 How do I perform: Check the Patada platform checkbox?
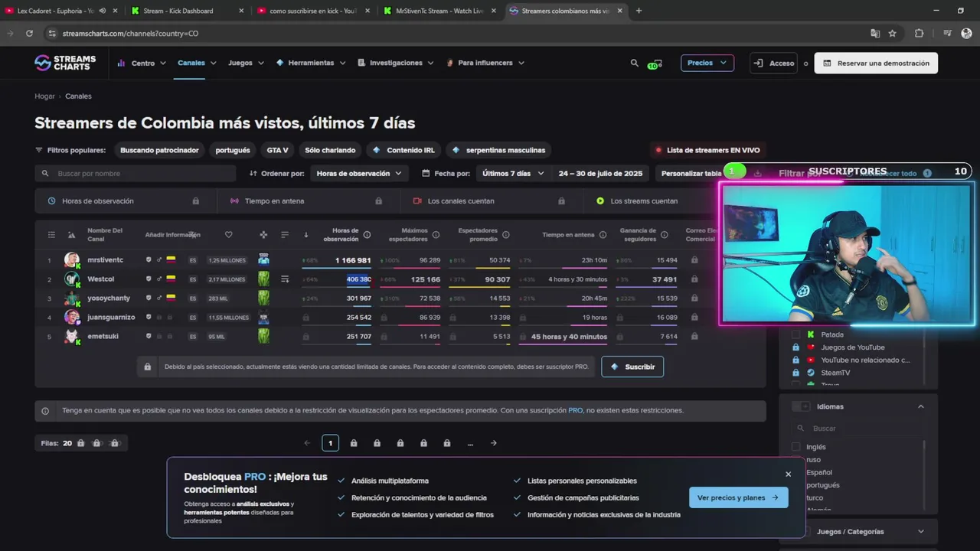pyautogui.click(x=795, y=334)
